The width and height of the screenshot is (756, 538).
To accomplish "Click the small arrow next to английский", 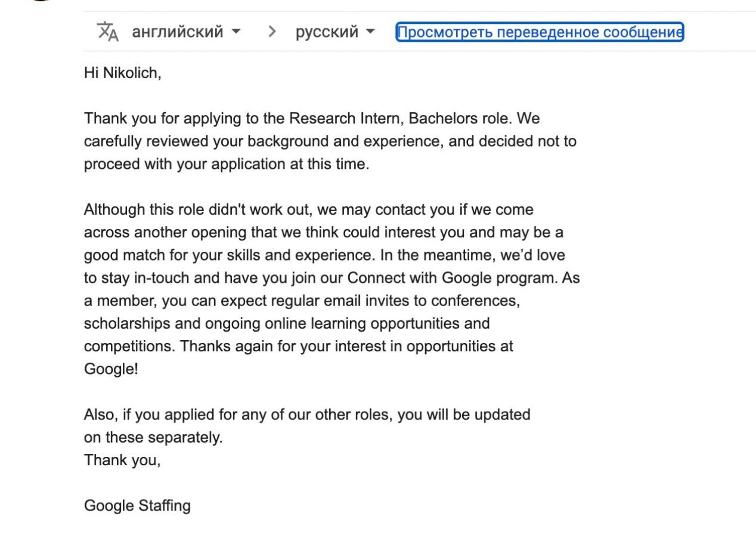I will coord(236,31).
